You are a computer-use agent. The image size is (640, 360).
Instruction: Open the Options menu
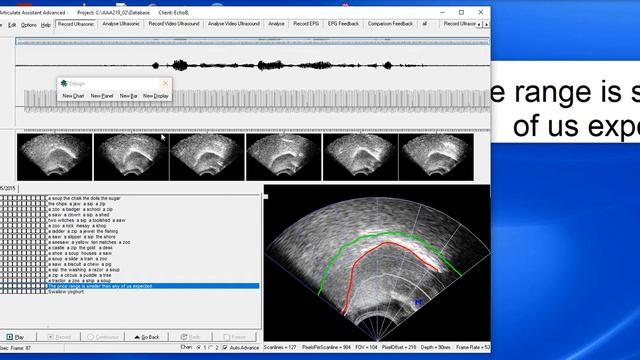(29, 25)
